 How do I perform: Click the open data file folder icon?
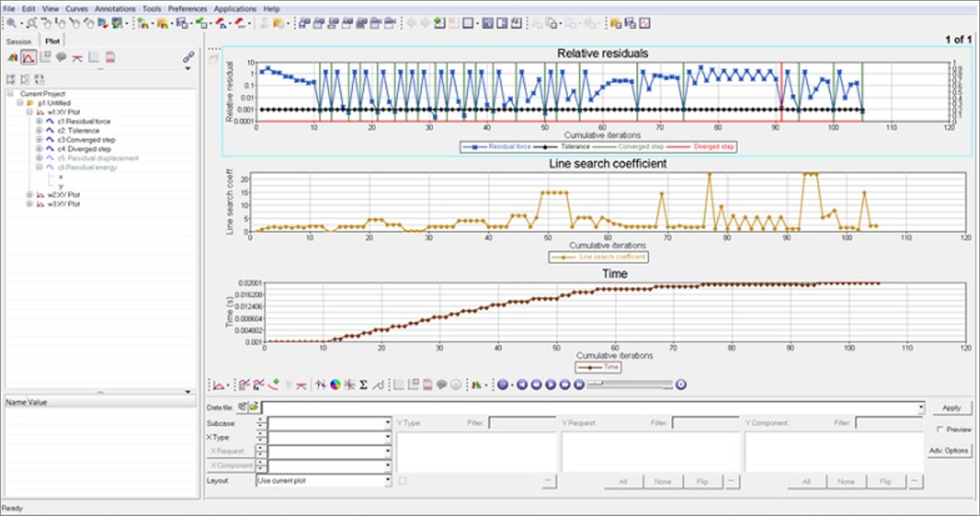point(254,407)
